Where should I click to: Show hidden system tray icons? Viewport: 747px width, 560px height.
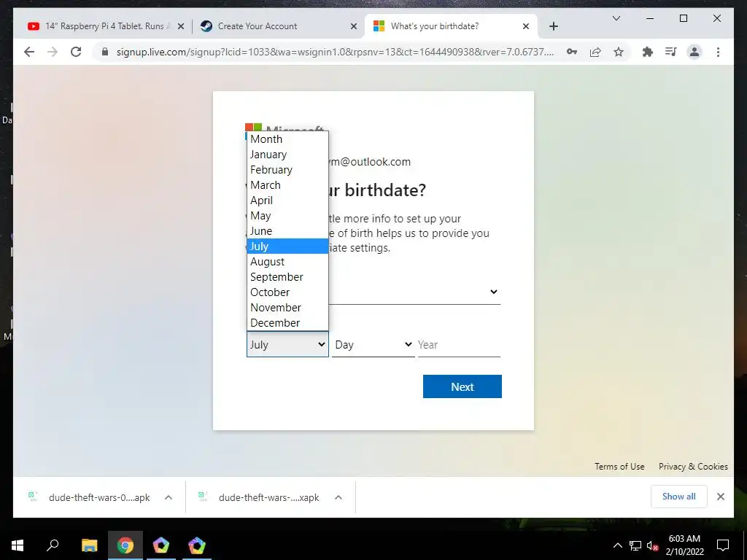(617, 545)
